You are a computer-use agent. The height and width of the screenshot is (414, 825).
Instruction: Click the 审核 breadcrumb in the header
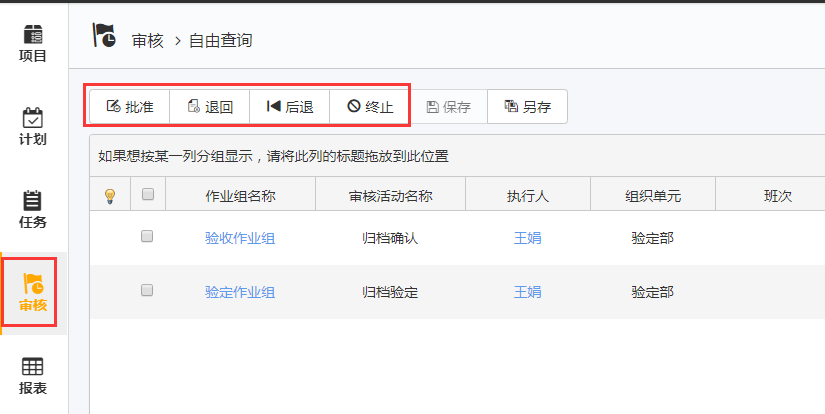coord(146,41)
